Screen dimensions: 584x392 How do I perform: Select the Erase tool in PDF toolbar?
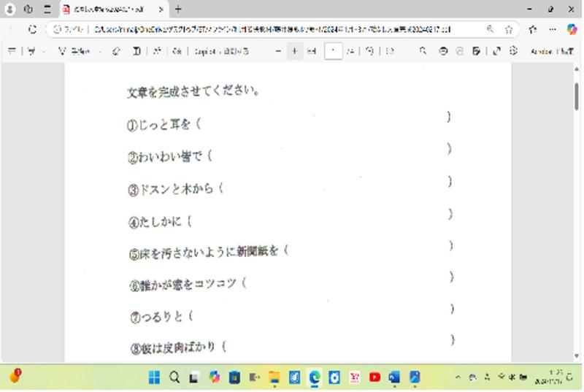click(116, 51)
